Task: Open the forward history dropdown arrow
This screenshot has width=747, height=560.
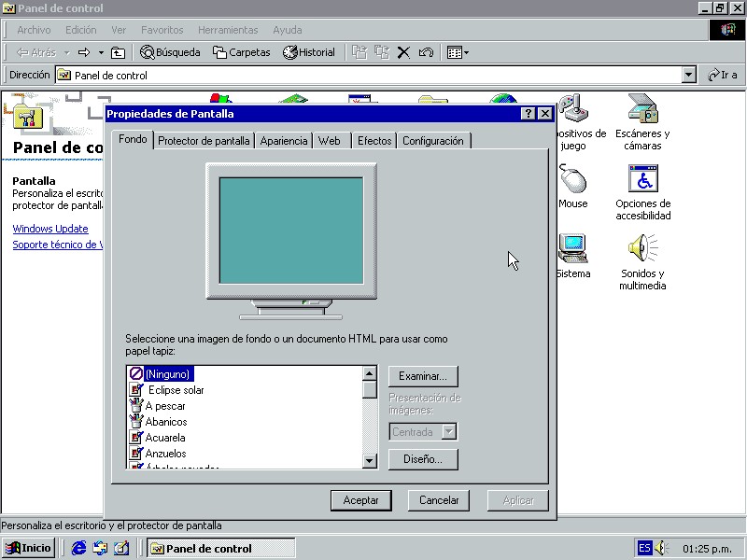Action: tap(101, 52)
